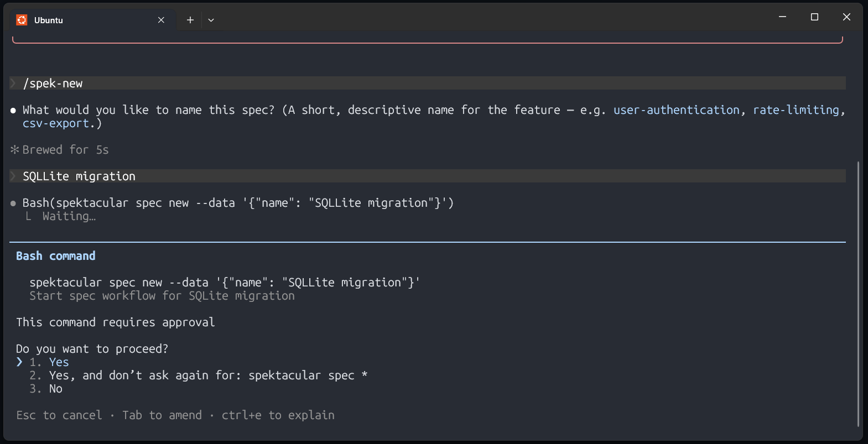The image size is (868, 444).
Task: Minimize the terminal window
Action: pos(782,17)
